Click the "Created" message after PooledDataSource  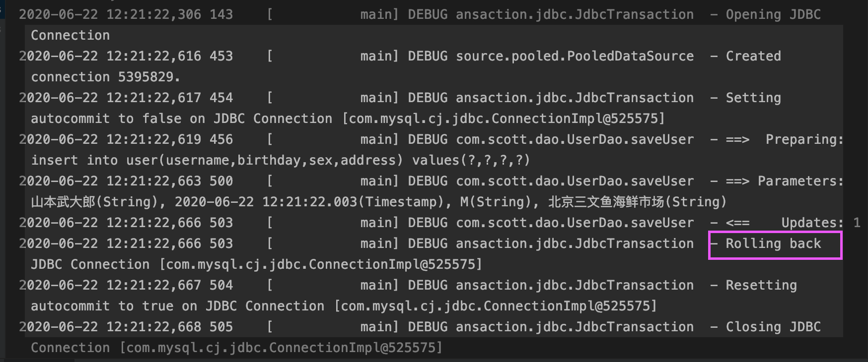[753, 56]
